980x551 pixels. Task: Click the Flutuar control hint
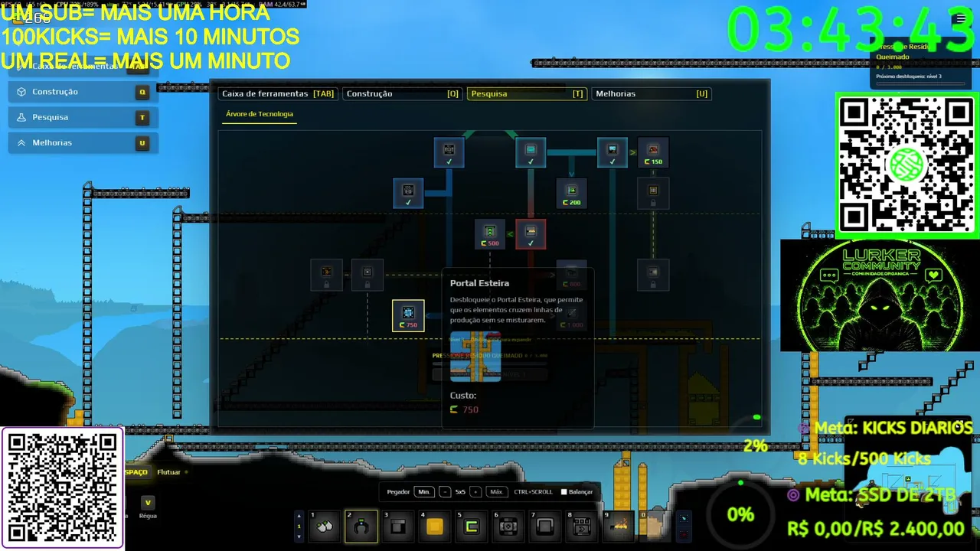point(168,472)
